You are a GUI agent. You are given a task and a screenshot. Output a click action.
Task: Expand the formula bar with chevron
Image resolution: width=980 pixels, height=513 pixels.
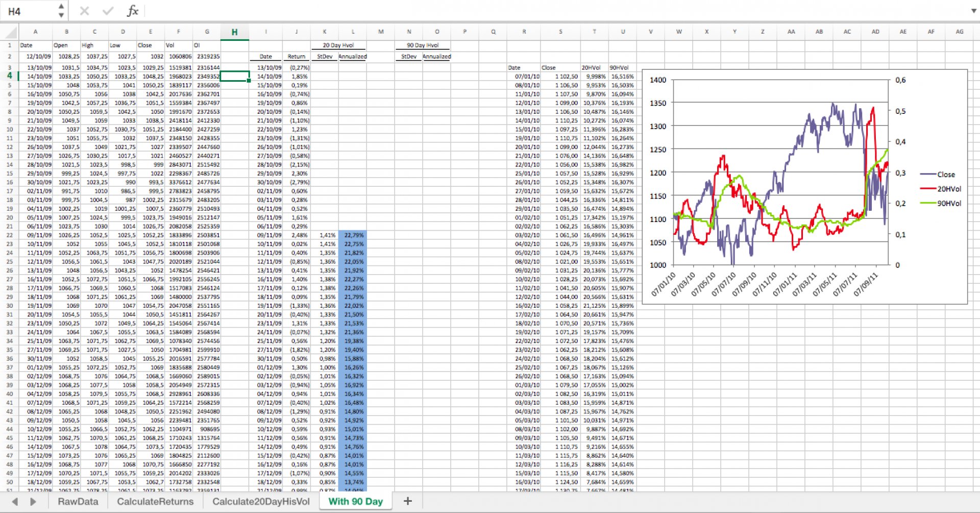point(973,11)
